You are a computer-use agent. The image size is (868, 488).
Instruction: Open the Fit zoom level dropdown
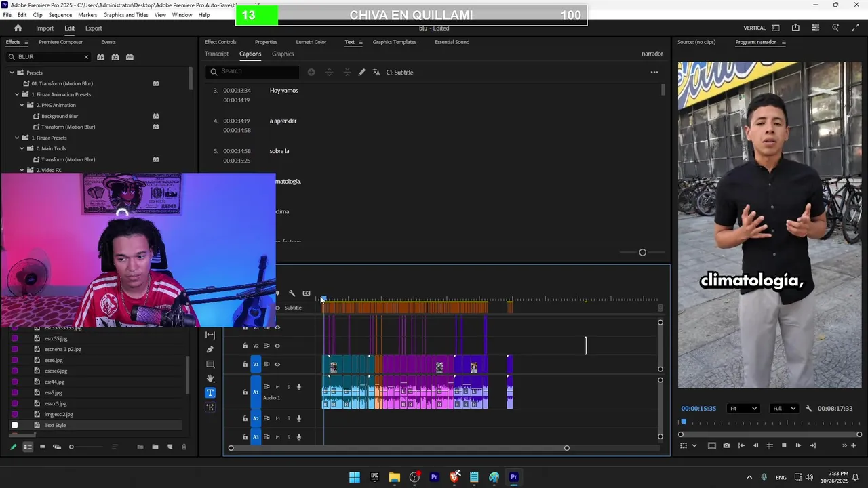point(743,409)
